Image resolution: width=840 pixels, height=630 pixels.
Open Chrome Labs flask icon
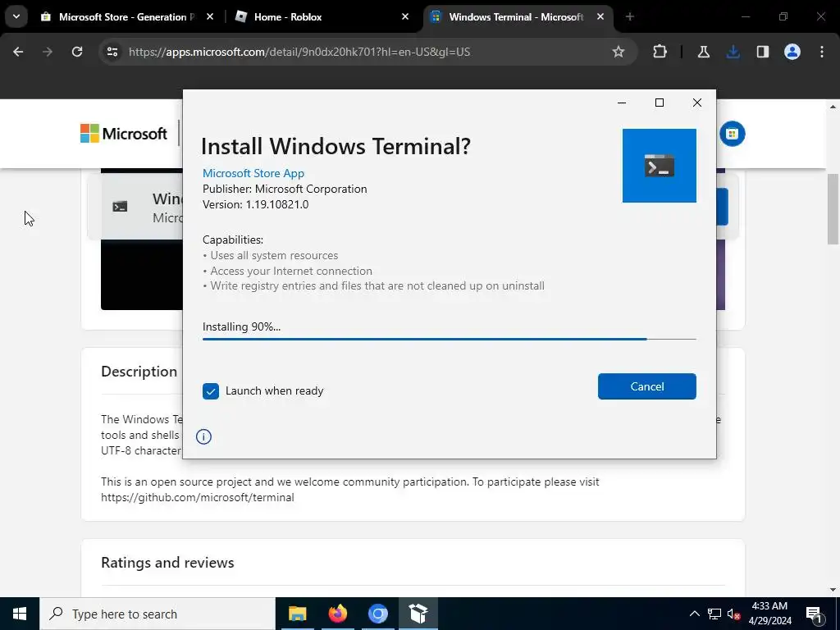pyautogui.click(x=703, y=52)
